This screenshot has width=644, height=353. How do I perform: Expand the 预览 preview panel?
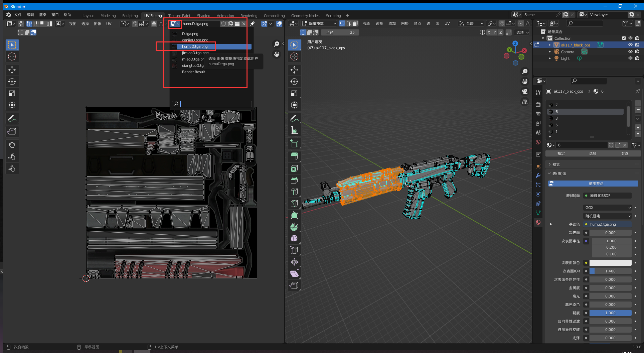[x=556, y=164]
